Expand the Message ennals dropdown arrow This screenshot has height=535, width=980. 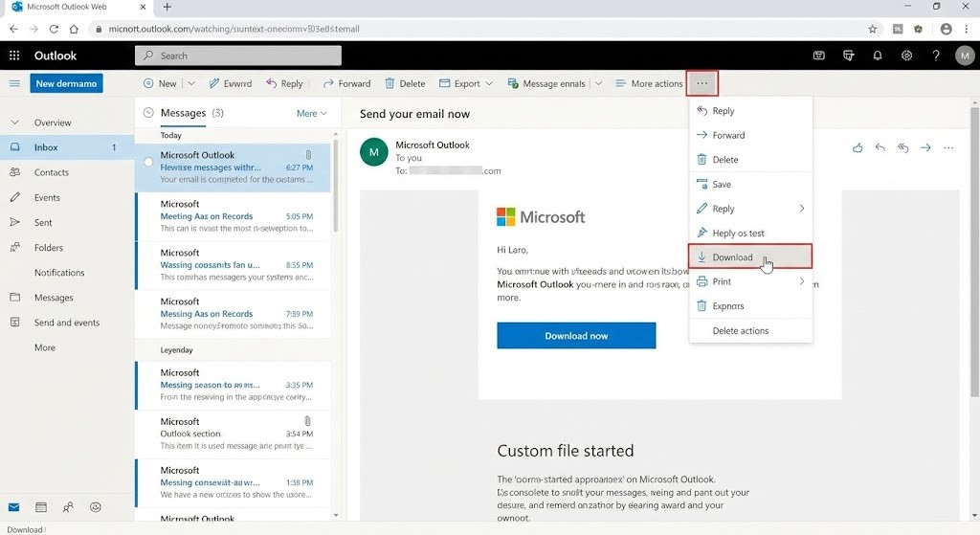point(598,83)
